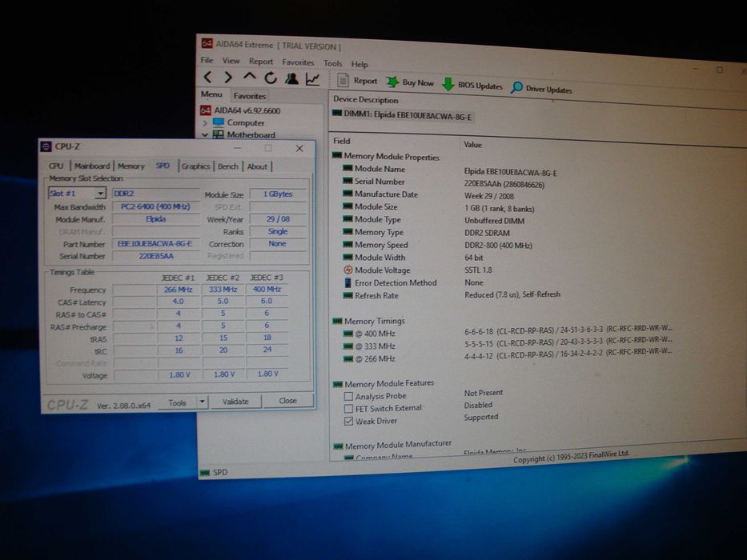Select the Refresh Rate row
This screenshot has height=560, width=747.
(x=452, y=295)
